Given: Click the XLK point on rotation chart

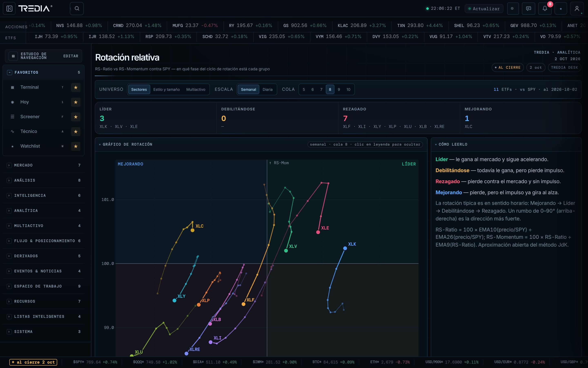Looking at the screenshot, I should tap(345, 248).
